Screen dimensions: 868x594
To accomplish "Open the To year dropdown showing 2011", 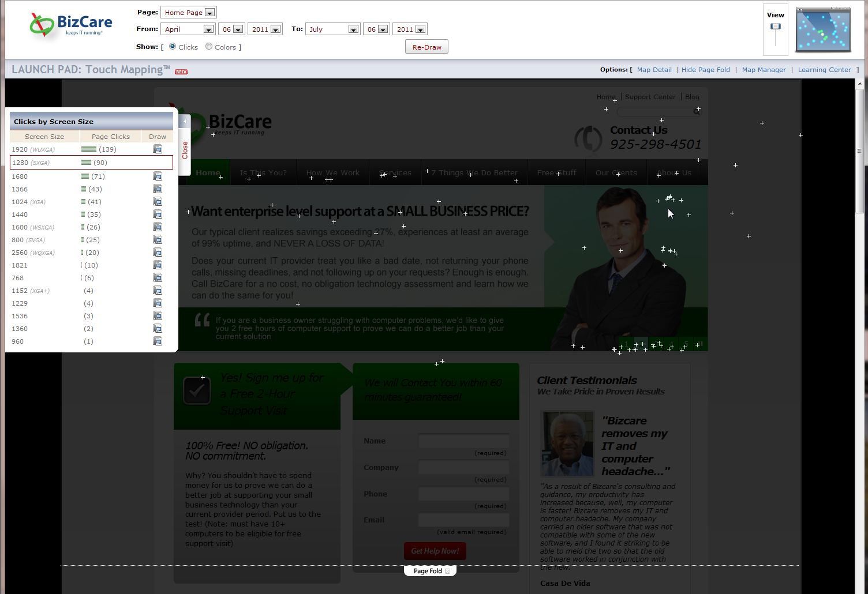I will point(410,28).
